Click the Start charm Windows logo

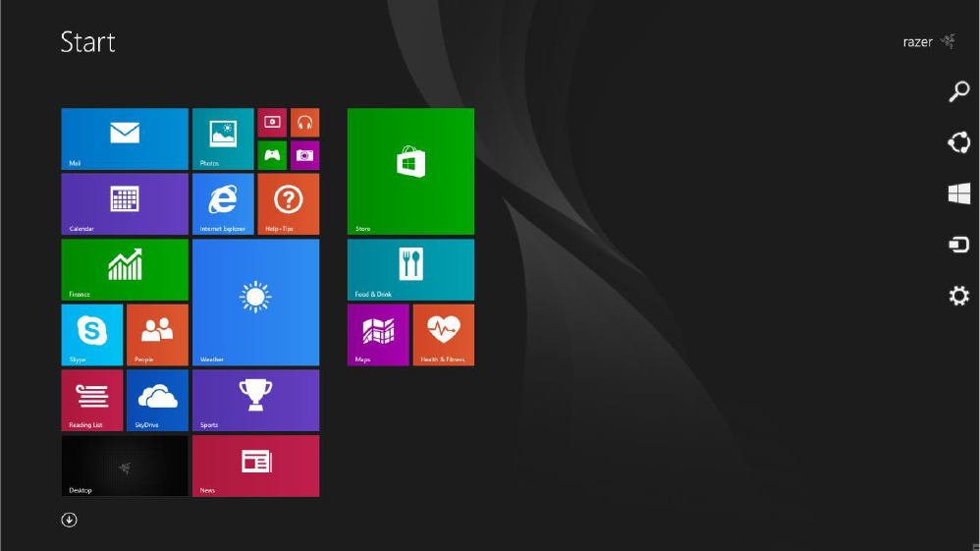(958, 193)
